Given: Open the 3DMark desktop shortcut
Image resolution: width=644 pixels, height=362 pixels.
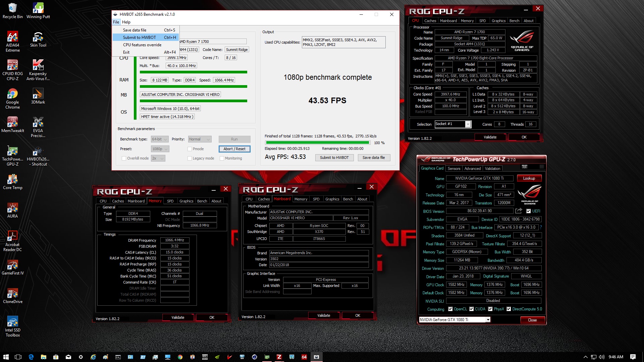Looking at the screenshot, I should pos(38,96).
